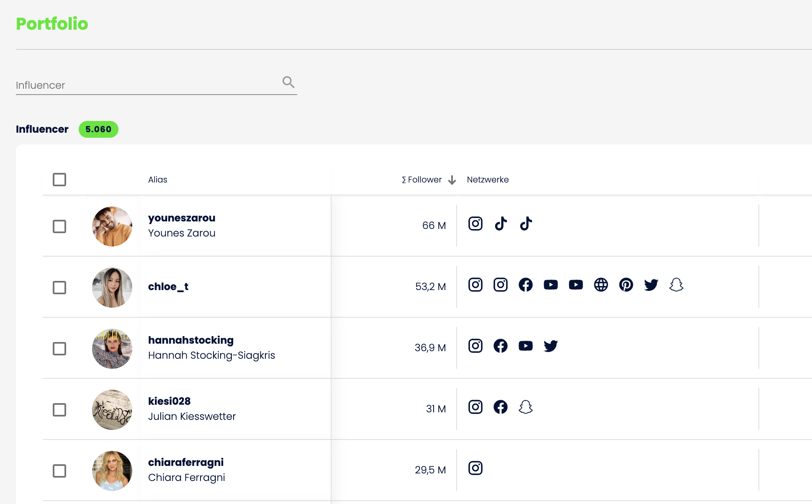The height and width of the screenshot is (504, 812).
Task: Open hannahstocking's YouTube icon
Action: tap(525, 346)
